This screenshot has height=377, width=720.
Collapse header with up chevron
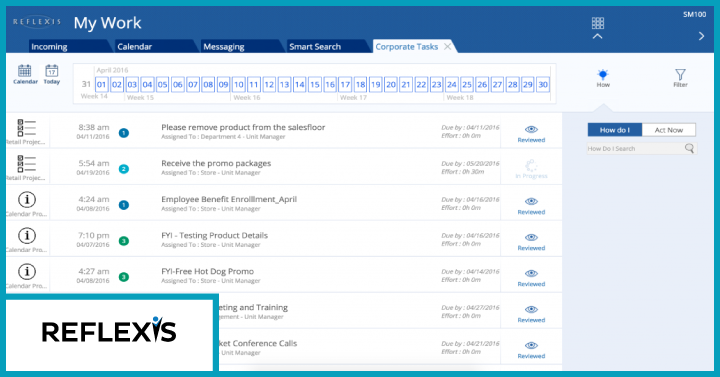[x=597, y=36]
